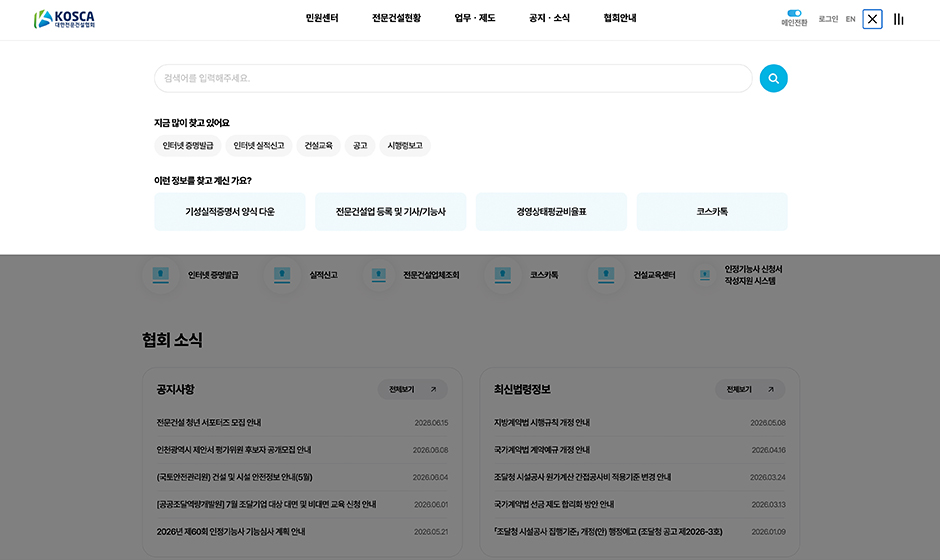This screenshot has width=940, height=560.
Task: Open 국가계약법 계약예규 개정 안내
Action: tap(542, 450)
